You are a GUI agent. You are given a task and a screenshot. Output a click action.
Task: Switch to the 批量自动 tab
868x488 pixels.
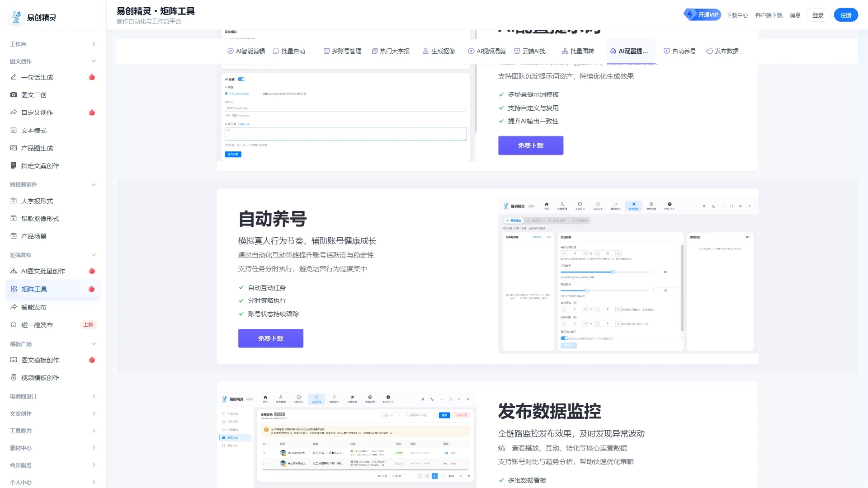292,51
